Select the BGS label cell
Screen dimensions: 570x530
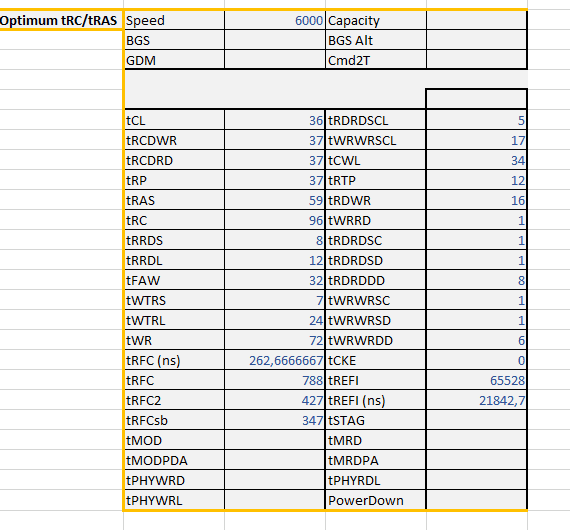click(174, 40)
